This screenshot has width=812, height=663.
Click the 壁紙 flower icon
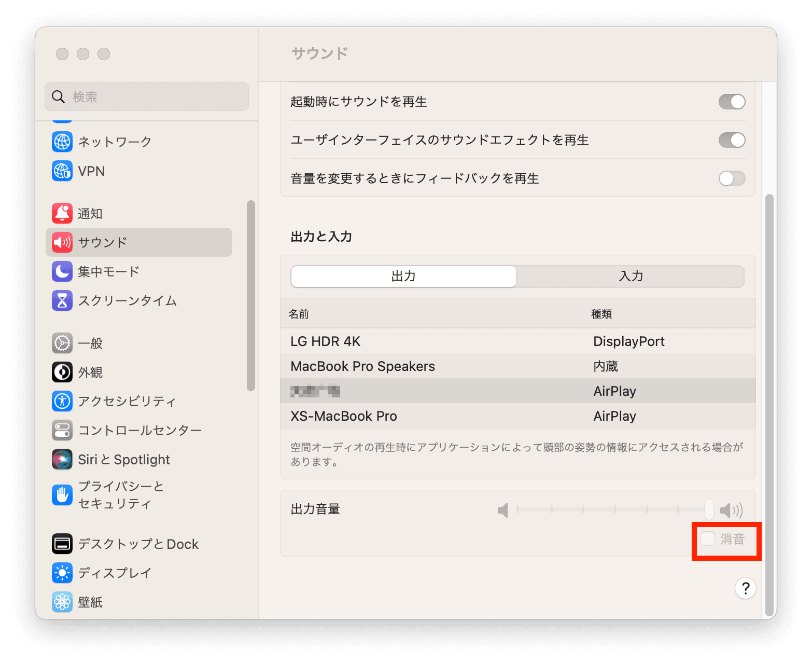(62, 602)
